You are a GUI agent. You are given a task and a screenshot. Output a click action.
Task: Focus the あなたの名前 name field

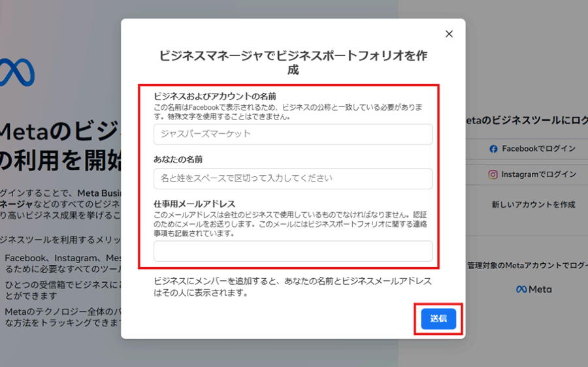(293, 178)
